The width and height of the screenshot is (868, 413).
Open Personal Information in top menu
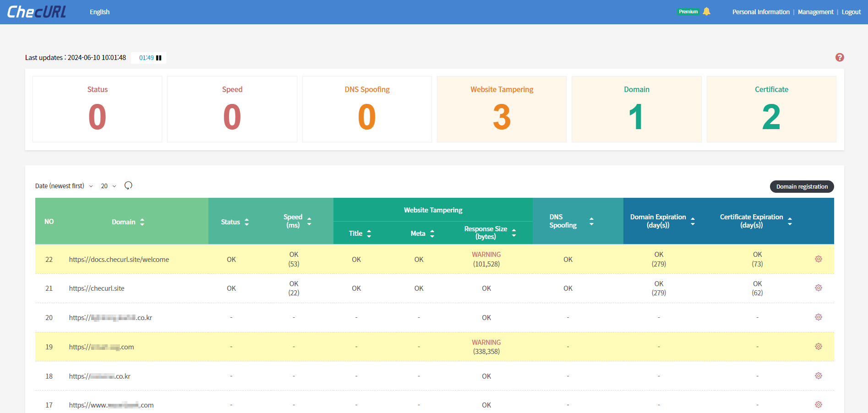[x=760, y=12]
